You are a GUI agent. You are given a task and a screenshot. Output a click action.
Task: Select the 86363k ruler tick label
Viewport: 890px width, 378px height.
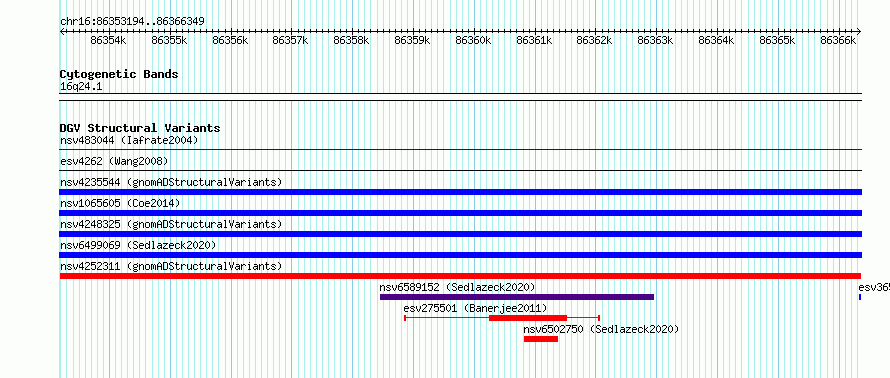click(655, 40)
